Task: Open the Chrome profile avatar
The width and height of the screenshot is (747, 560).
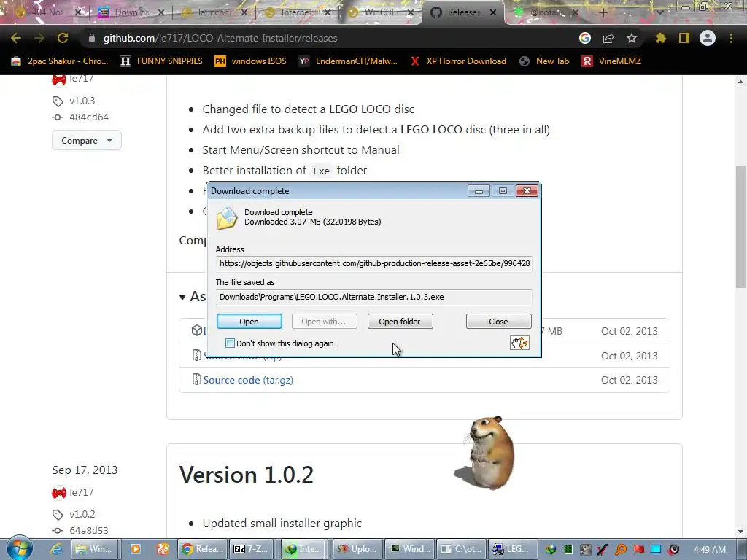Action: point(708,38)
